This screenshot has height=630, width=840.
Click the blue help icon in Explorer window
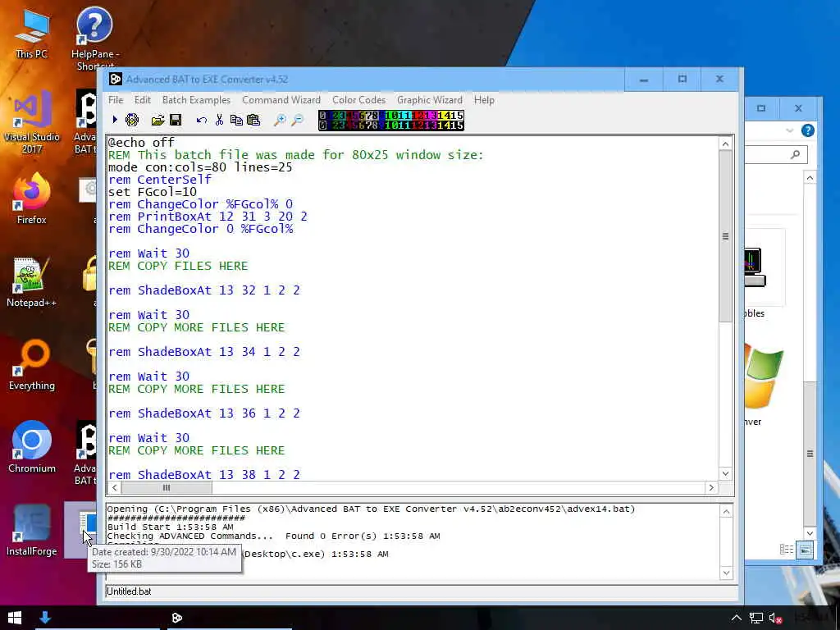[x=808, y=130]
